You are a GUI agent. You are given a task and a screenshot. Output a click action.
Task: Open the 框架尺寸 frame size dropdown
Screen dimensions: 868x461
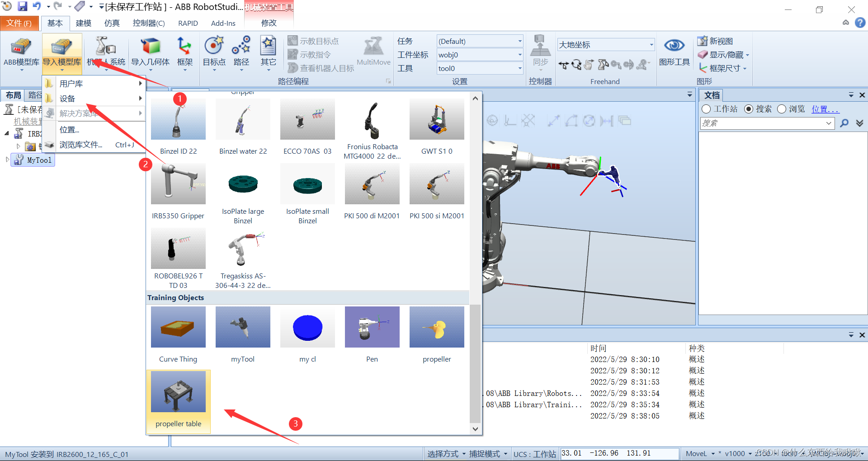[x=722, y=68]
